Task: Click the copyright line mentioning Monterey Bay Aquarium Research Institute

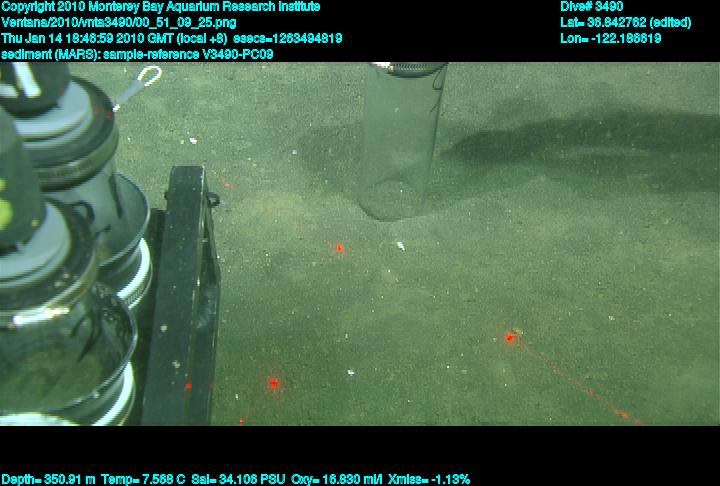Action: click(x=161, y=7)
